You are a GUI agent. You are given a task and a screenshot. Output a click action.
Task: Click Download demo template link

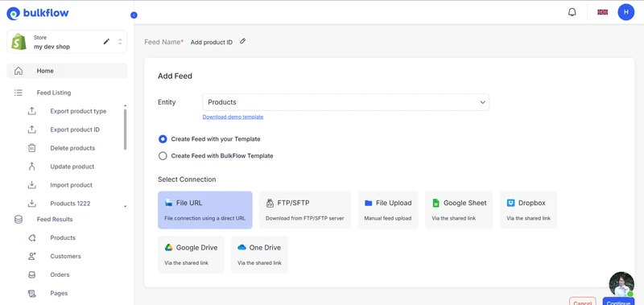[x=233, y=117]
